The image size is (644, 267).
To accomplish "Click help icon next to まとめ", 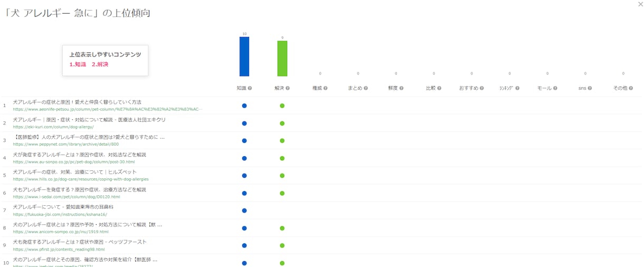I will (366, 88).
